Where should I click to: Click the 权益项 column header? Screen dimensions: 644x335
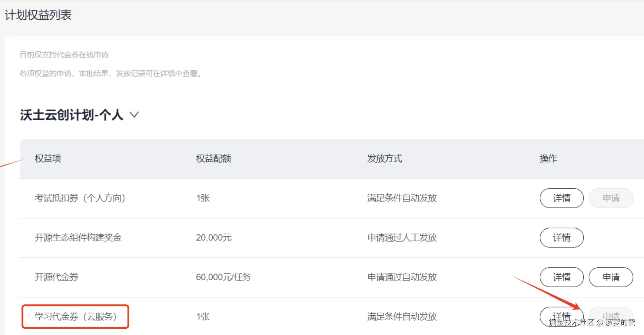click(x=48, y=158)
